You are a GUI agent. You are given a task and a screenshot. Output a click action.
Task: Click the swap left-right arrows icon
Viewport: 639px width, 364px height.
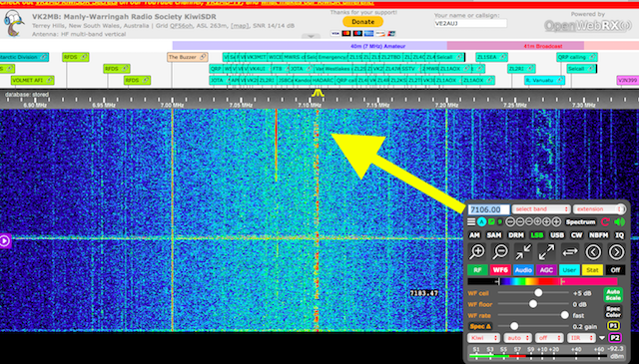pos(570,252)
